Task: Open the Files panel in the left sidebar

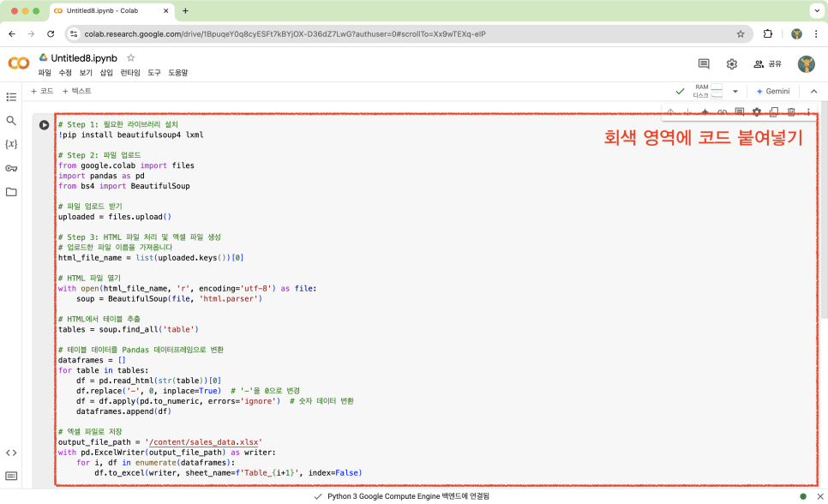Action: 11,192
